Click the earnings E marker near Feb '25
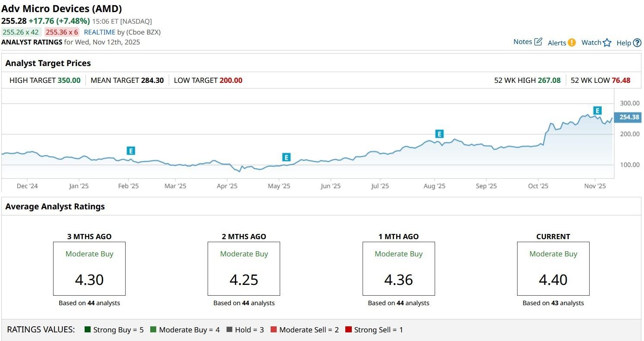 (x=131, y=151)
